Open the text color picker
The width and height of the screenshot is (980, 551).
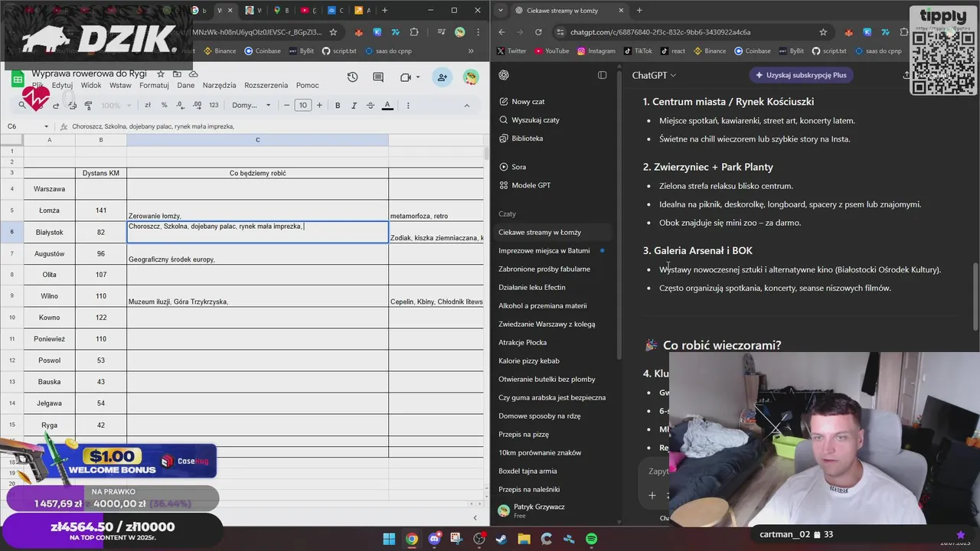click(x=387, y=106)
